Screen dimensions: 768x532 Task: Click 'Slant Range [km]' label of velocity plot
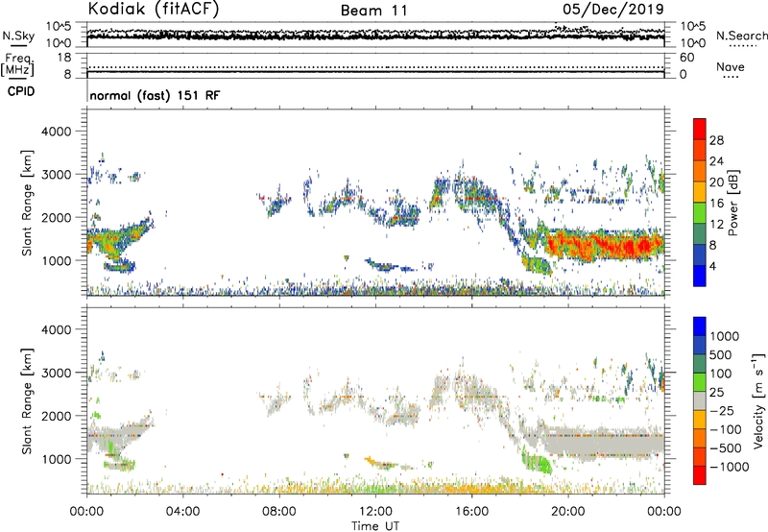click(x=27, y=400)
